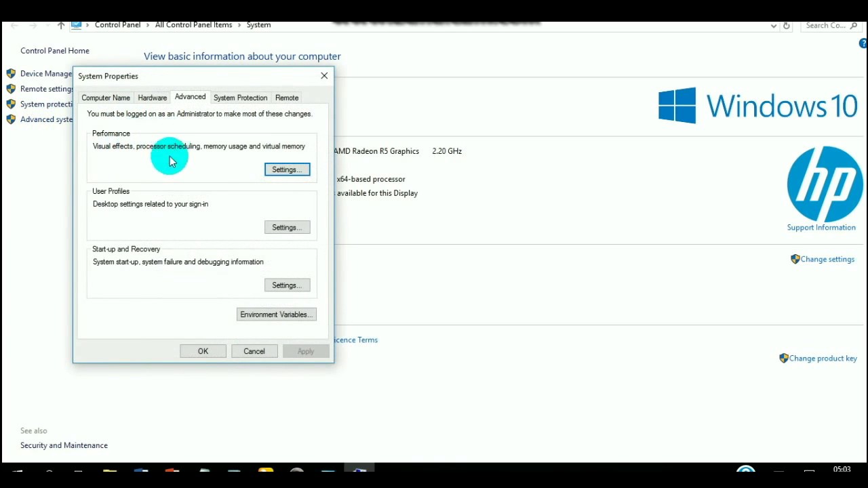
Task: Click the Change settings link
Action: pyautogui.click(x=827, y=259)
